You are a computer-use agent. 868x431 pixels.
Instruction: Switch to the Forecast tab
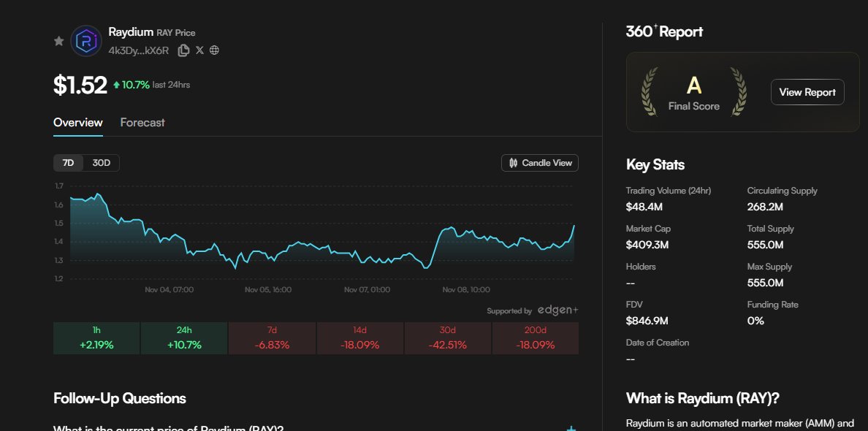click(142, 123)
